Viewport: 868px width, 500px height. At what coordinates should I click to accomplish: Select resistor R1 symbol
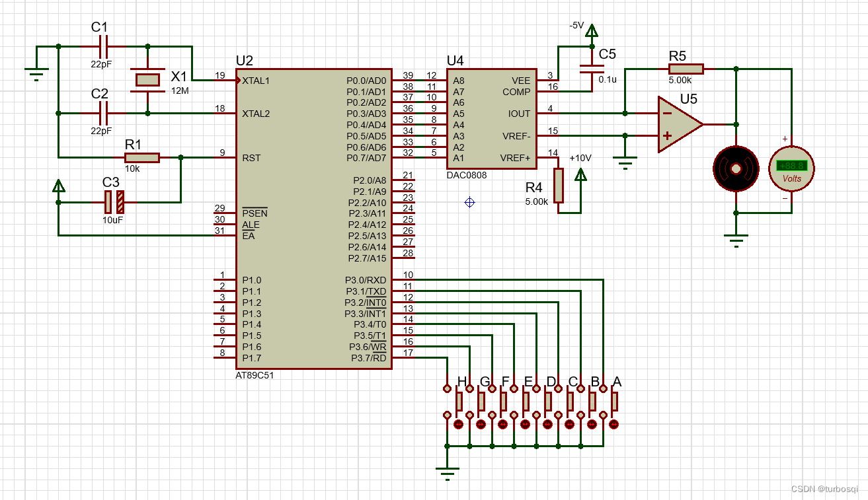tap(142, 157)
